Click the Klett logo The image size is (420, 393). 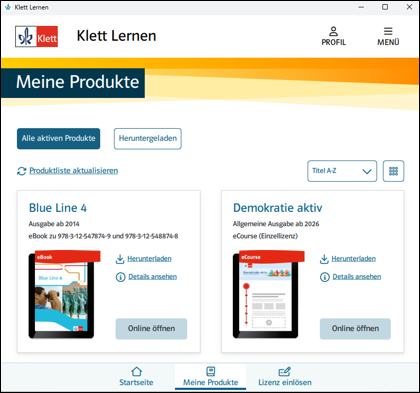tap(37, 36)
